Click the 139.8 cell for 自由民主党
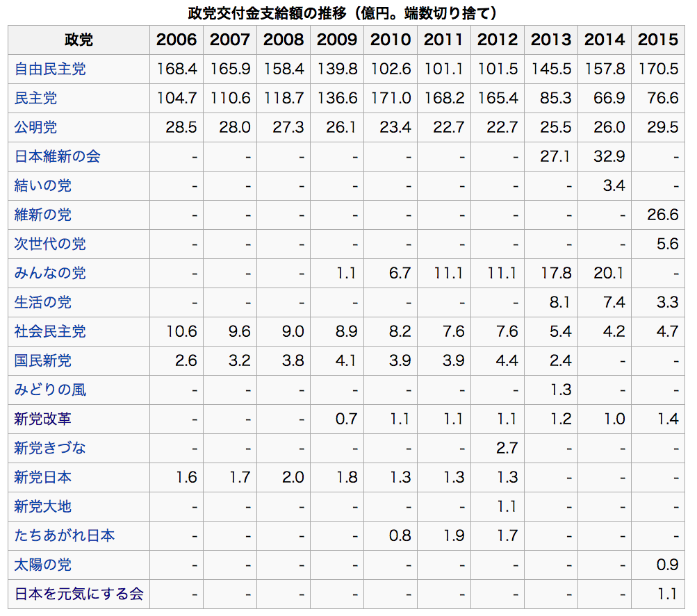 (337, 69)
